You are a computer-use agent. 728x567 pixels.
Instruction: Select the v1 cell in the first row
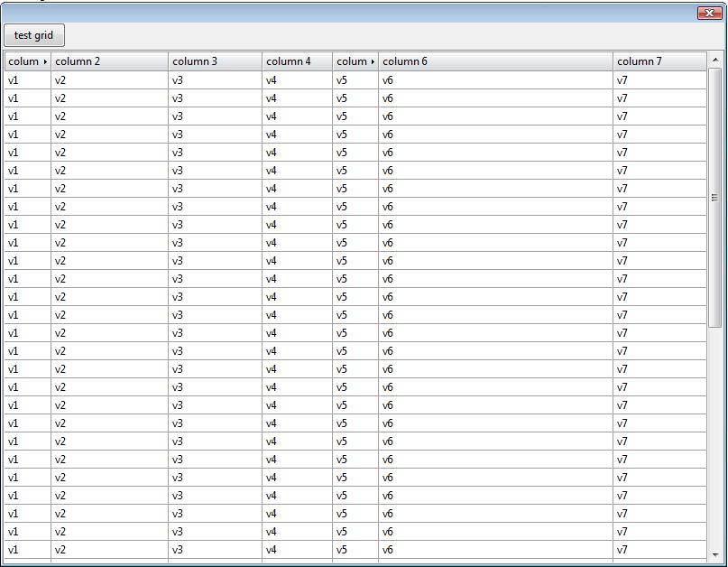pos(27,80)
